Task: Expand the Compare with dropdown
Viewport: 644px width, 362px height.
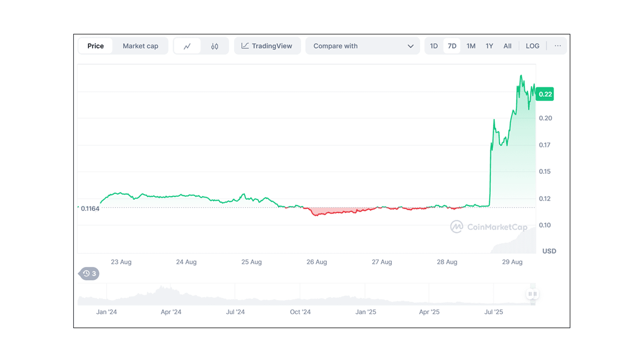Action: (363, 46)
